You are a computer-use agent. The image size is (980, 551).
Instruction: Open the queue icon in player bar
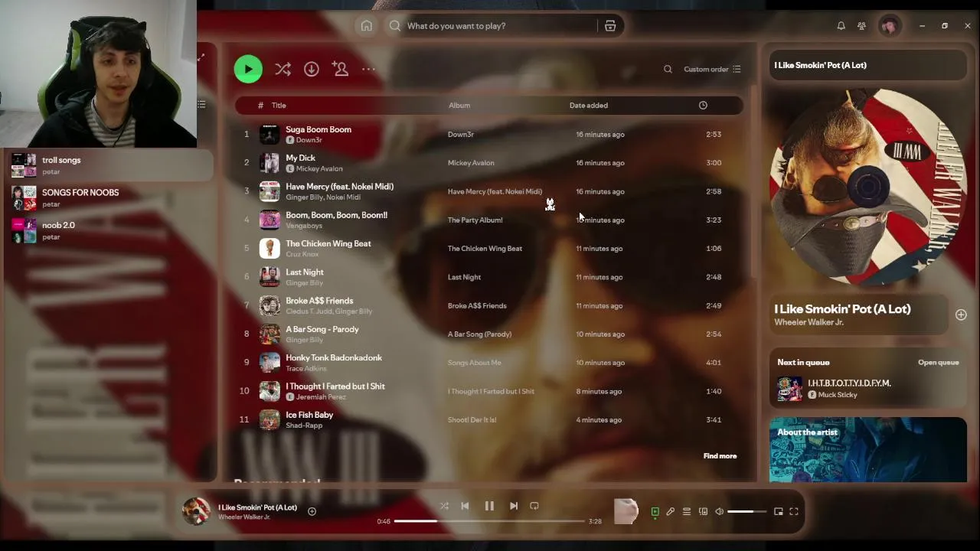coord(687,512)
